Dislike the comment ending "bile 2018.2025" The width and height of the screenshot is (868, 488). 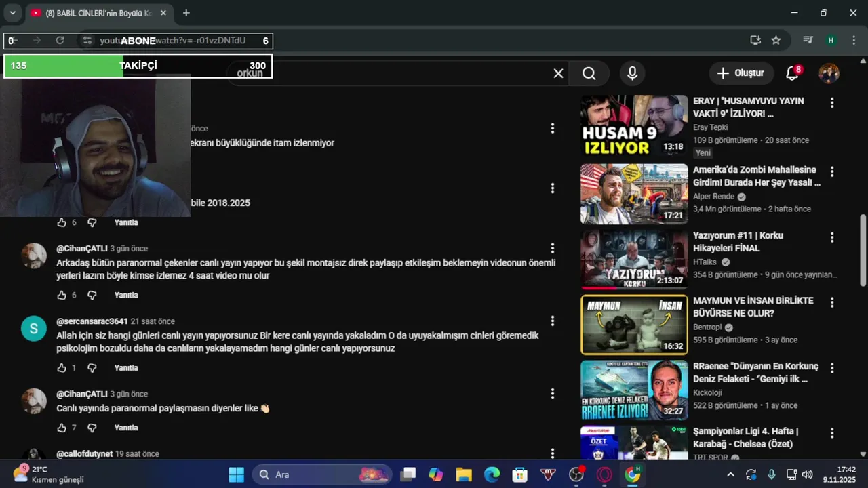[92, 222]
